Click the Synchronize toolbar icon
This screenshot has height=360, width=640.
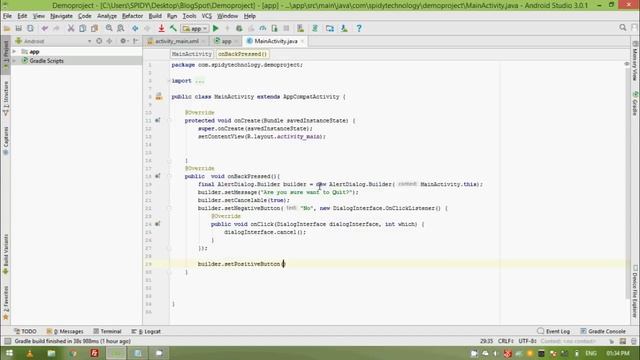[x=31, y=28]
